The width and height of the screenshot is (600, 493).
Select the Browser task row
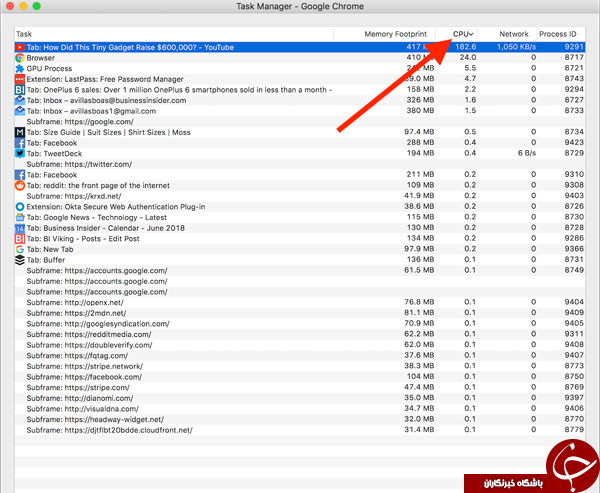pyautogui.click(x=300, y=58)
